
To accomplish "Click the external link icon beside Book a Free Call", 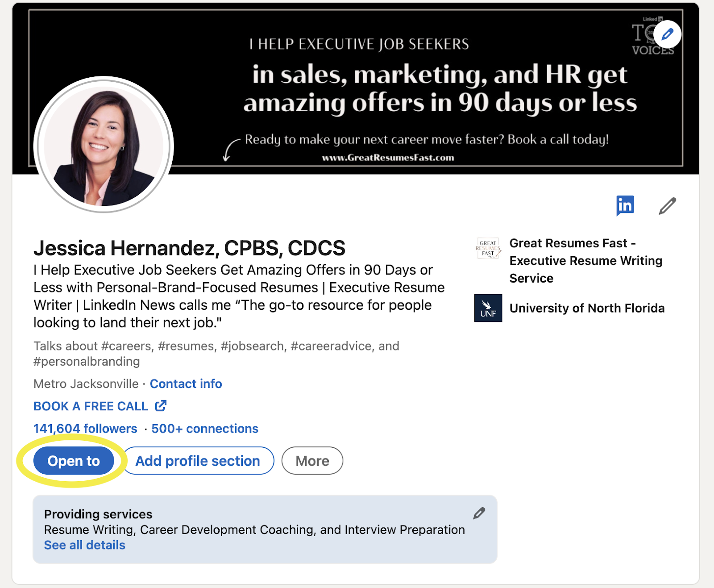I will (161, 406).
